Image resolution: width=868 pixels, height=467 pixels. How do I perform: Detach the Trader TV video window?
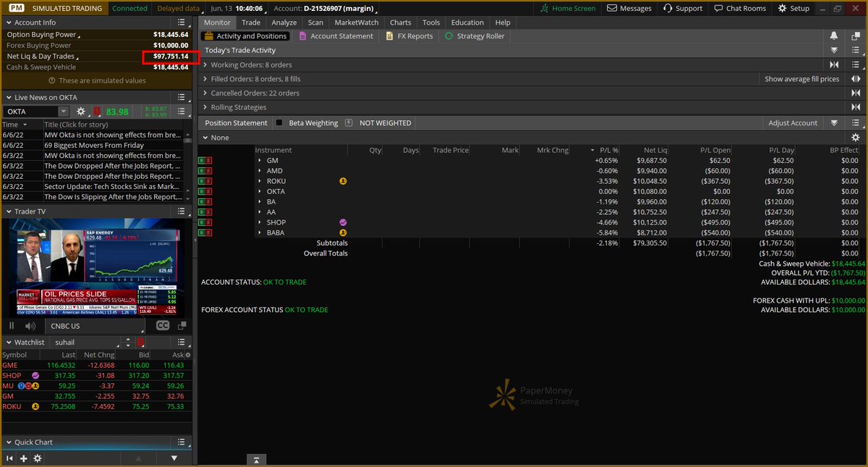[182, 326]
